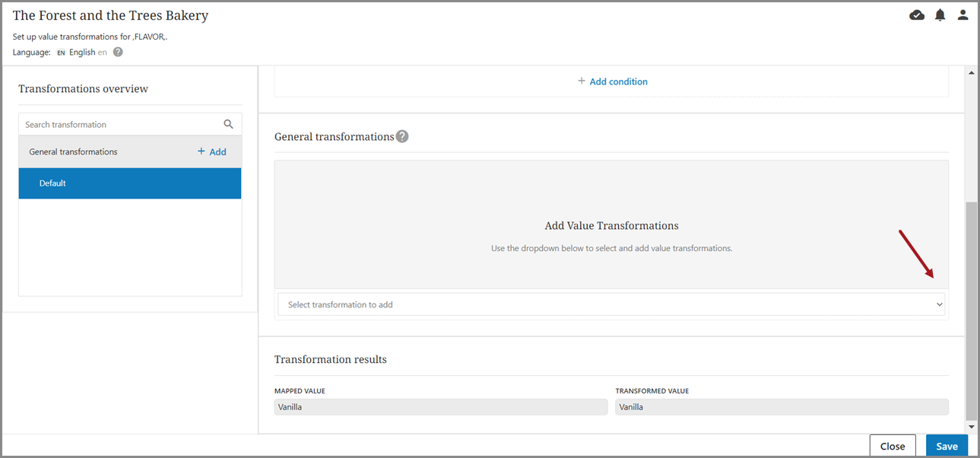Screen dimensions: 980x458
Task: Click the Transformed Value field
Action: [782, 407]
